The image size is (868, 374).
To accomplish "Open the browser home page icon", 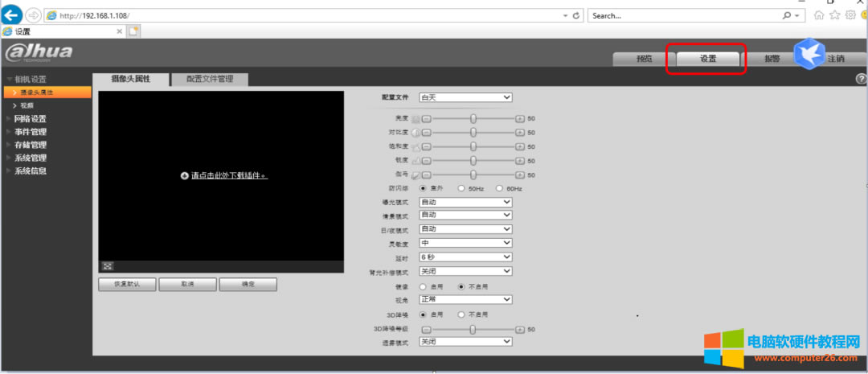I will [819, 15].
